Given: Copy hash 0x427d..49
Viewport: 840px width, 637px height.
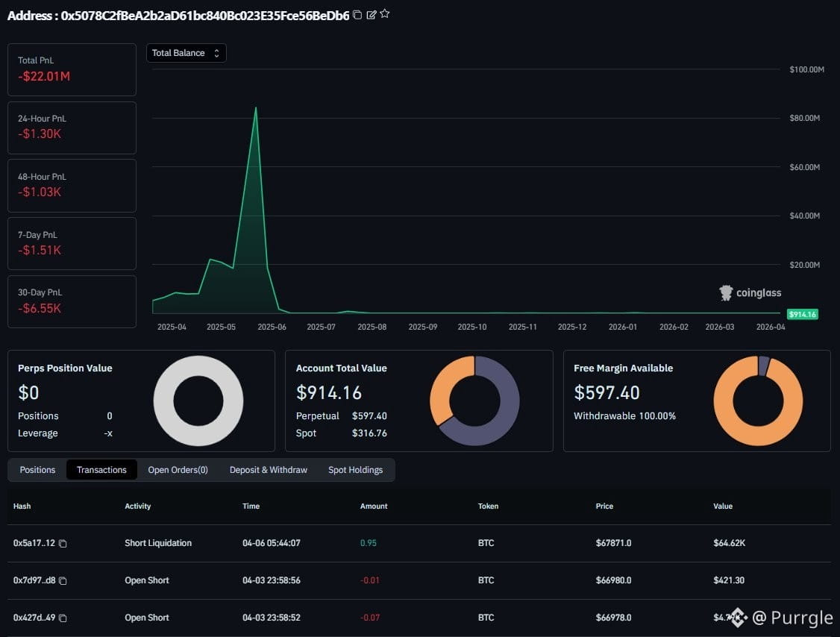Looking at the screenshot, I should click(x=63, y=618).
